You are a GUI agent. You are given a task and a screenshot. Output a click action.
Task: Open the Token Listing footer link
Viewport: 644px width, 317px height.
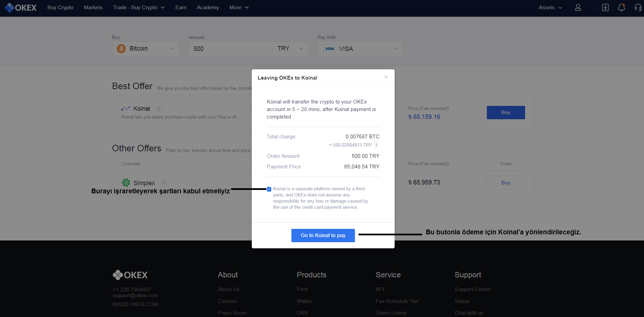(391, 313)
